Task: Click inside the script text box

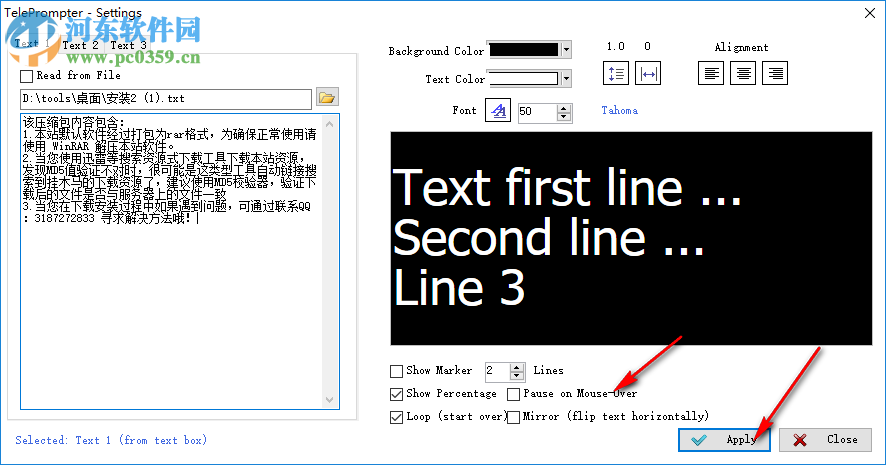Action: (x=171, y=261)
